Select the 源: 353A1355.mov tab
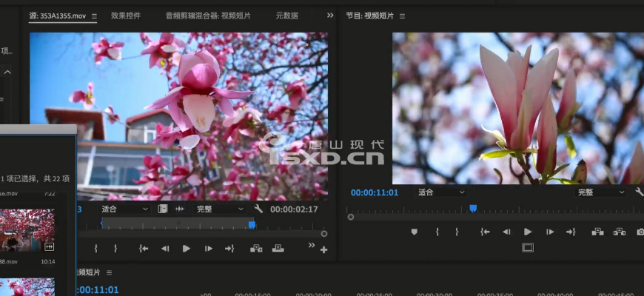 [58, 16]
